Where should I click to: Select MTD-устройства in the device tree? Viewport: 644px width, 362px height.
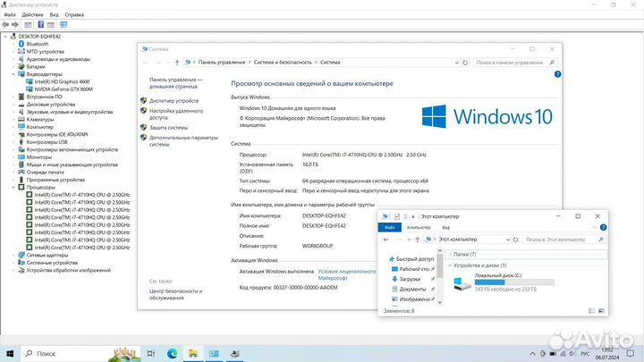click(x=46, y=52)
